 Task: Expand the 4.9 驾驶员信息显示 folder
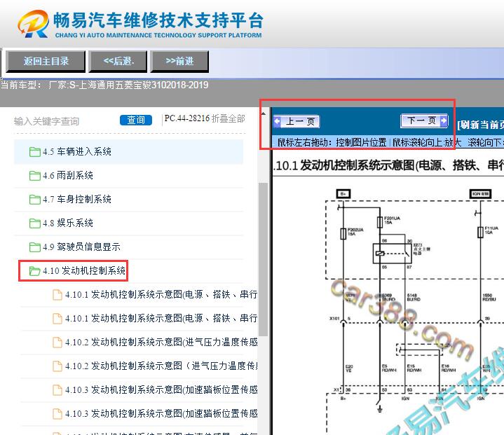point(128,247)
